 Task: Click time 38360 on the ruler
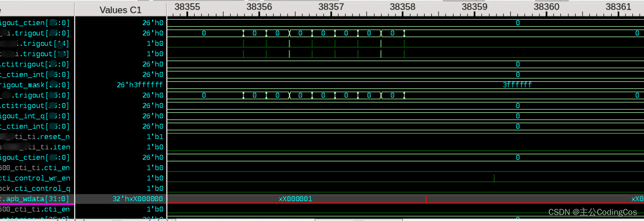coord(546,7)
